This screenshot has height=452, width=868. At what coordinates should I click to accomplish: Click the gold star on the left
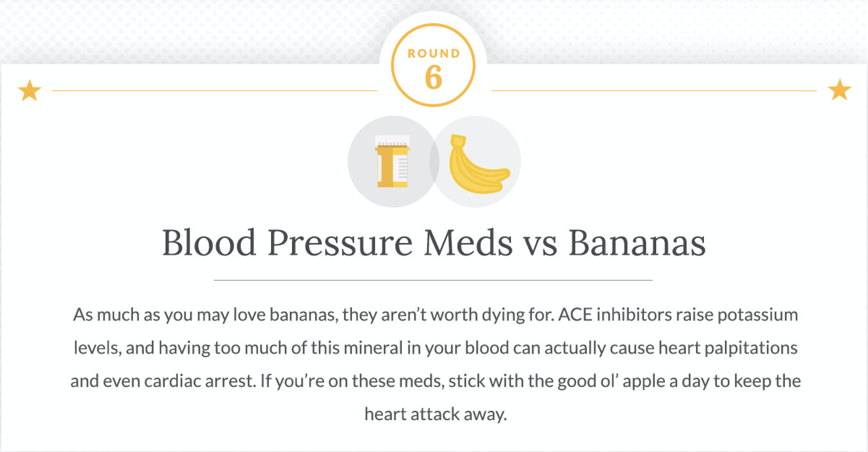coord(30,90)
